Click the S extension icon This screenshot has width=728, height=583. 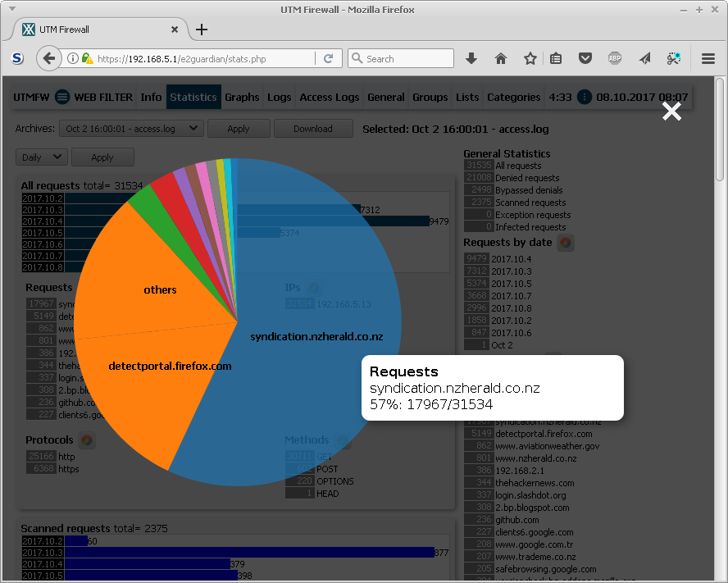click(17, 58)
